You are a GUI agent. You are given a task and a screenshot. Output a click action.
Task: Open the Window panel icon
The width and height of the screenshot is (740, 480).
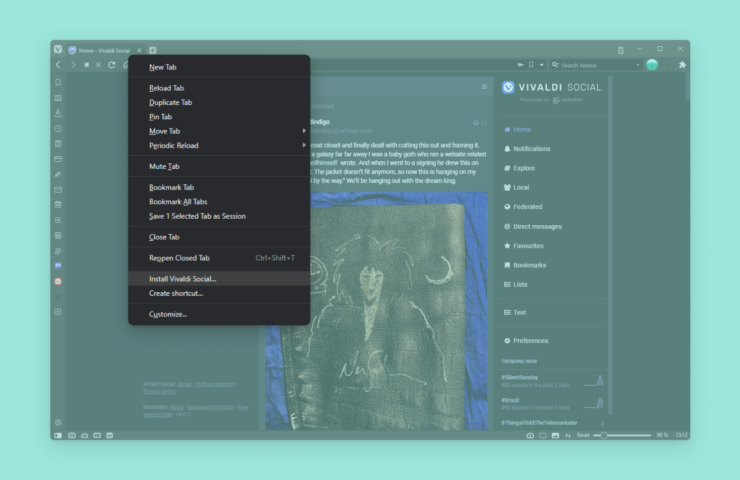(58, 159)
